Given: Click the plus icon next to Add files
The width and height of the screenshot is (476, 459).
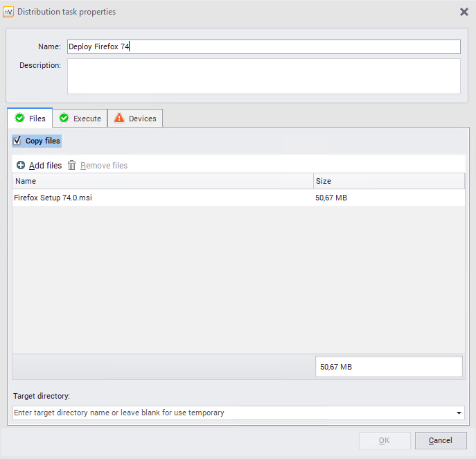Looking at the screenshot, I should 21,165.
